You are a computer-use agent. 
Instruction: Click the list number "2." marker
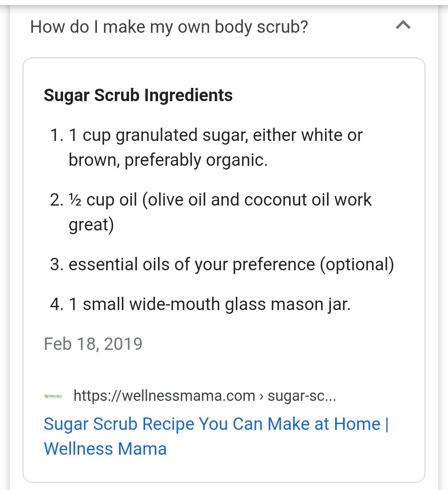pos(57,200)
